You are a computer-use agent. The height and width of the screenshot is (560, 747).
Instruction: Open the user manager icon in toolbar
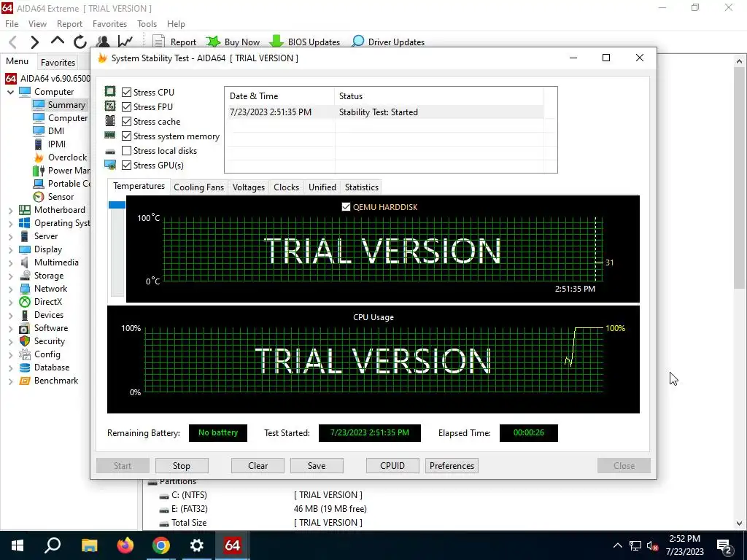pyautogui.click(x=103, y=42)
